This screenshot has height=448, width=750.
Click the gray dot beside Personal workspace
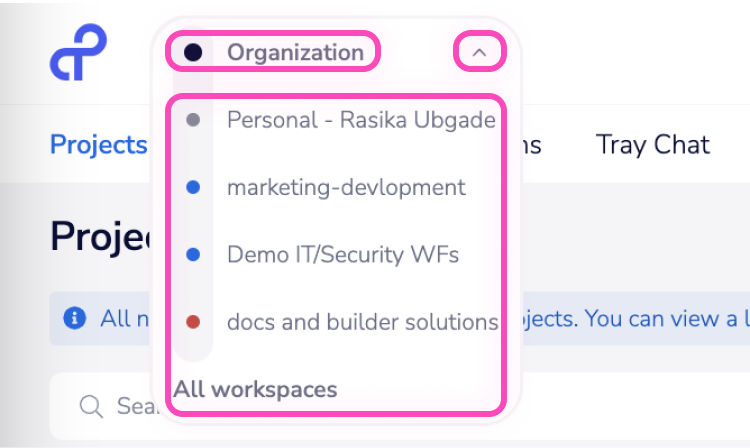(x=194, y=120)
